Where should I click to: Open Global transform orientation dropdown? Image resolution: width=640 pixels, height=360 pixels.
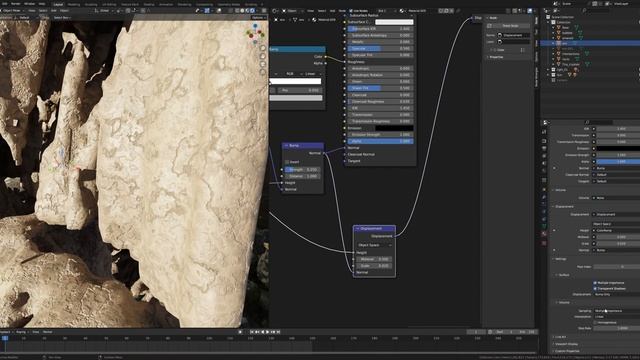click(104, 11)
